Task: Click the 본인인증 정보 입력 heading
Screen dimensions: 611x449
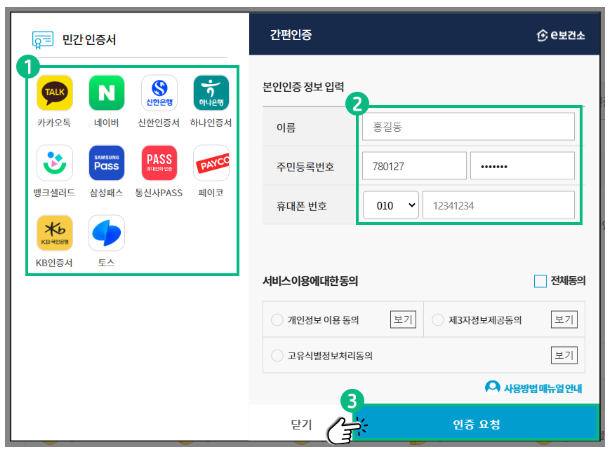Action: (303, 87)
